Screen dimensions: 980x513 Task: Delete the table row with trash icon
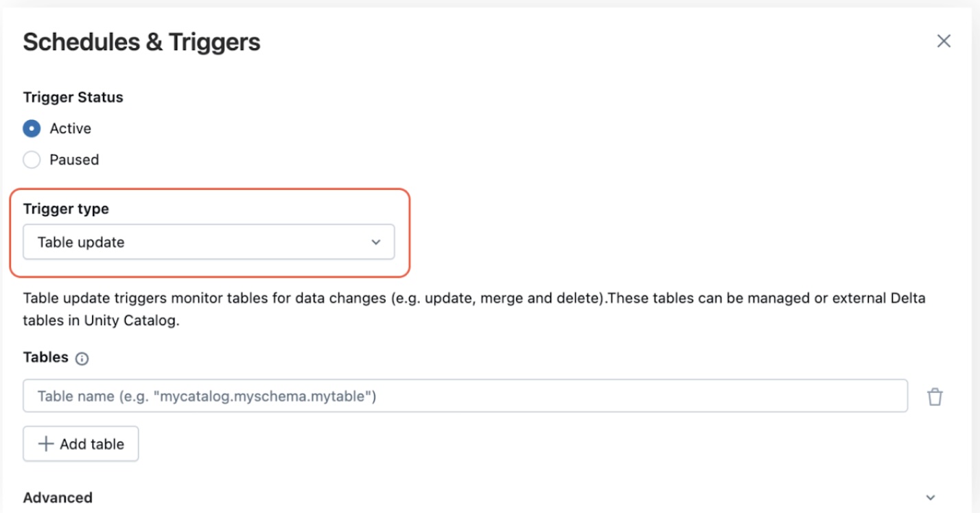click(x=935, y=397)
